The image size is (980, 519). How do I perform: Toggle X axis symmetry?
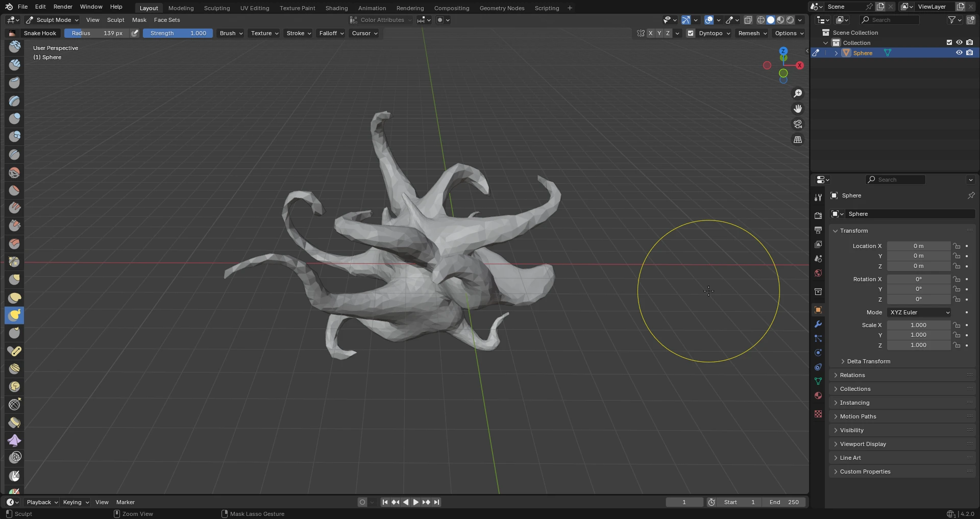[x=650, y=33]
